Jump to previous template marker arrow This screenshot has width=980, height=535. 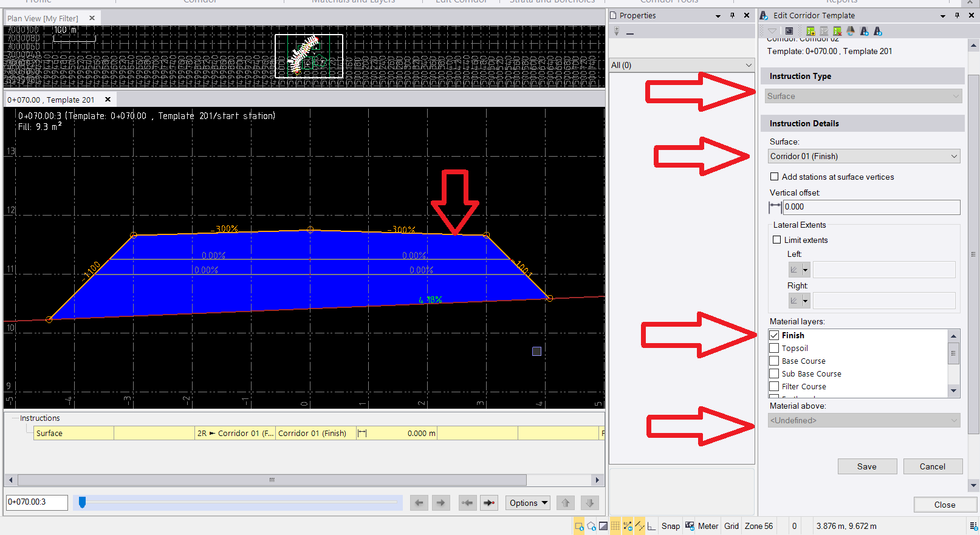(467, 503)
